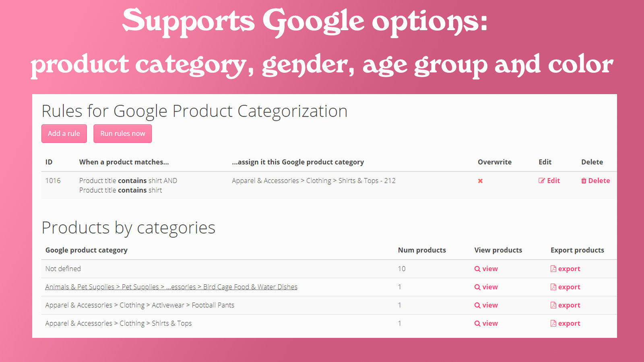
Task: Click the Edit link for rule 1016
Action: (x=549, y=181)
